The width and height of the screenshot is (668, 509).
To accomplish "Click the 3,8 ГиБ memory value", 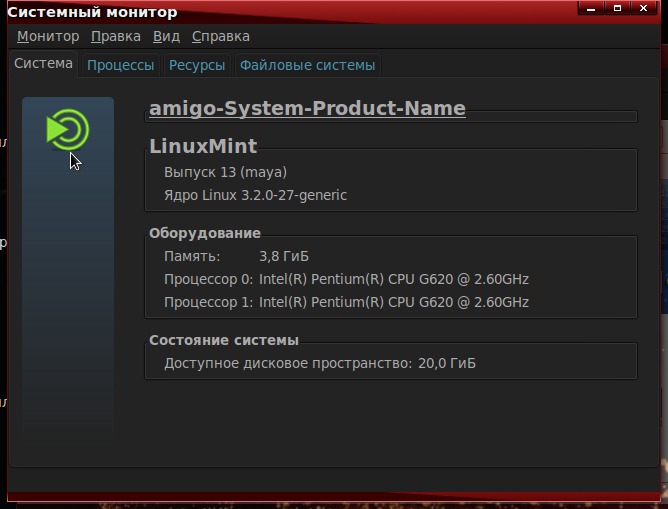I will click(284, 256).
